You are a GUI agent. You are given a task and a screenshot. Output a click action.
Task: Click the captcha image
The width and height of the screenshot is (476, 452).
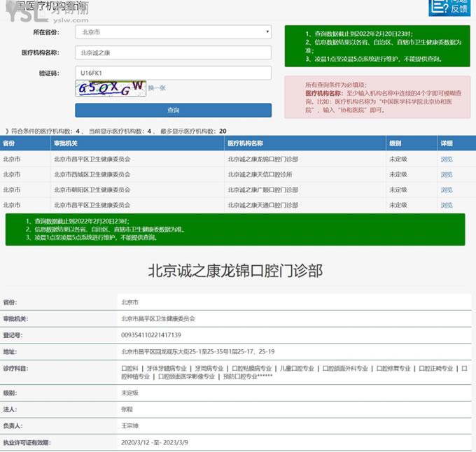(111, 88)
